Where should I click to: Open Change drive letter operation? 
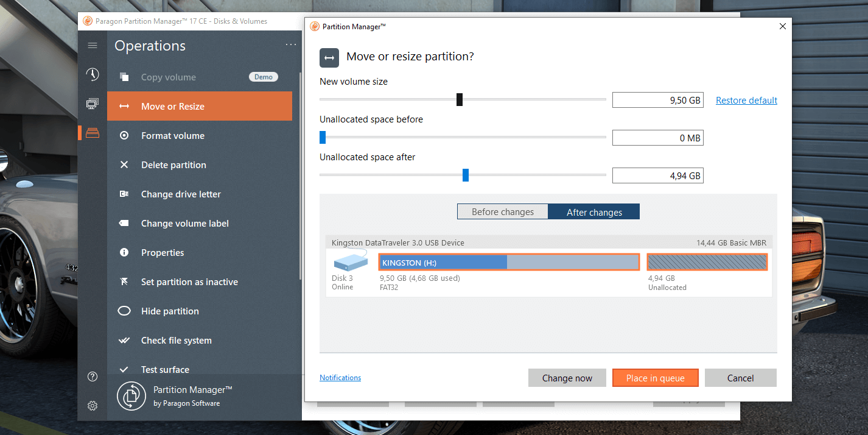click(x=181, y=194)
